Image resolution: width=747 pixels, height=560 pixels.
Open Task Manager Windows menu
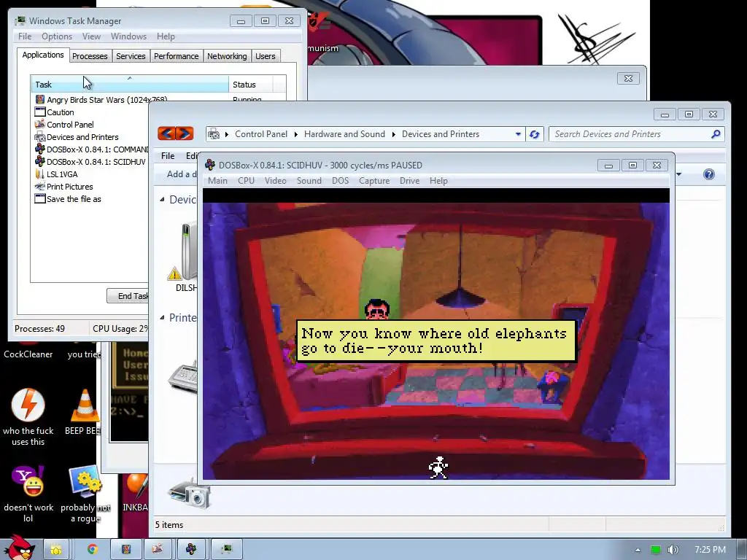tap(128, 36)
